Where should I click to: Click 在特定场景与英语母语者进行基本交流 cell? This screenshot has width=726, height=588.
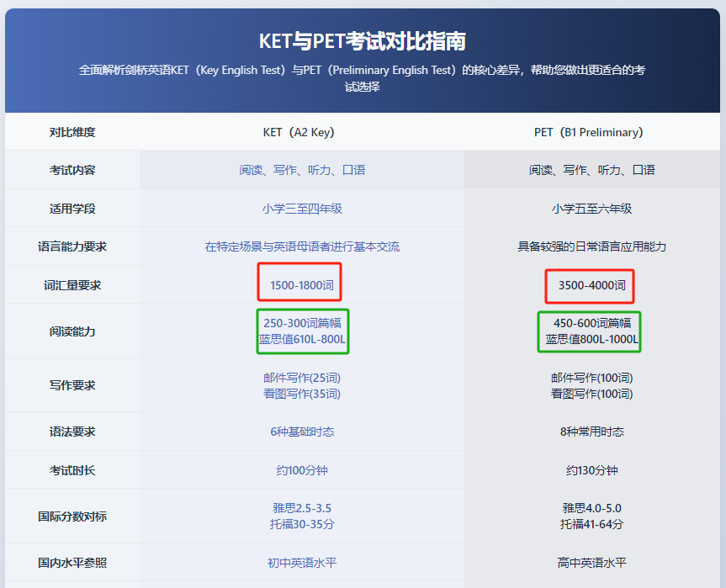302,246
